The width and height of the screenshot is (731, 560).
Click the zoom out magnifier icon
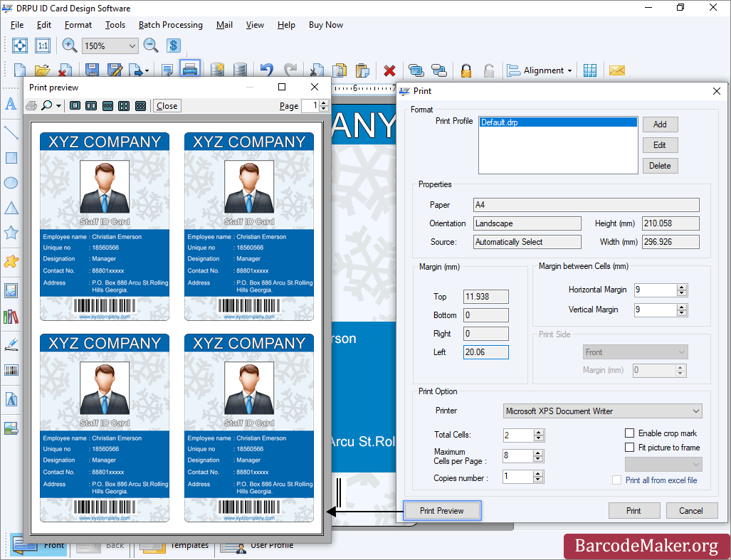coord(151,46)
